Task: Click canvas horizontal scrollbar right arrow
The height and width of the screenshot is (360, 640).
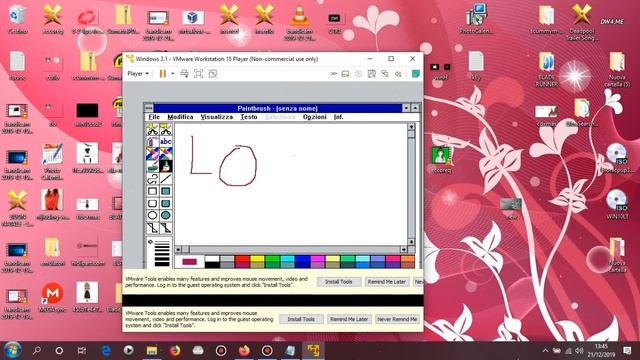Action: [x=404, y=249]
